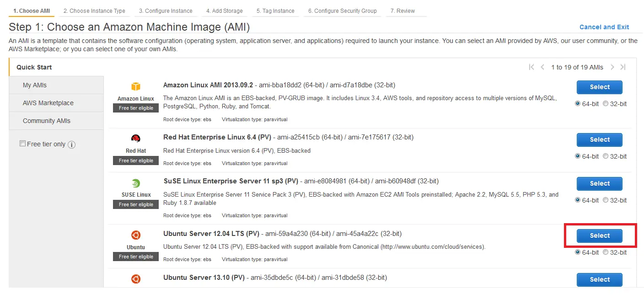644x305 pixels.
Task: Switch to AWS Marketplace section
Action: coord(56,103)
